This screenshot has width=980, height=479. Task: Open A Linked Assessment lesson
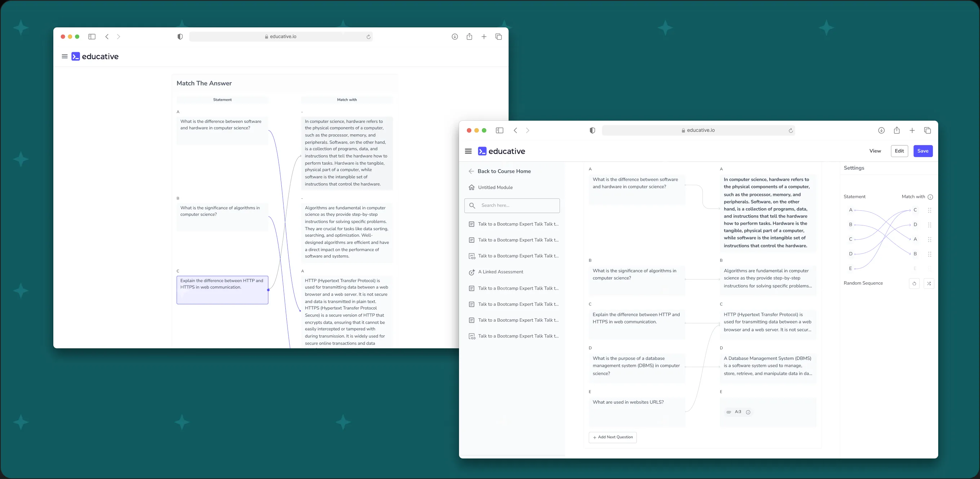tap(496, 272)
